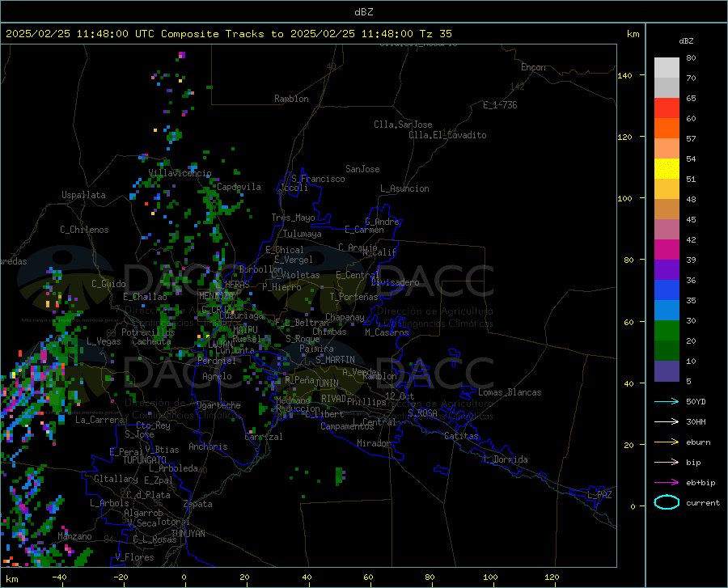
Task: Click the yellow eburn arrow legend icon
Action: coord(667,442)
